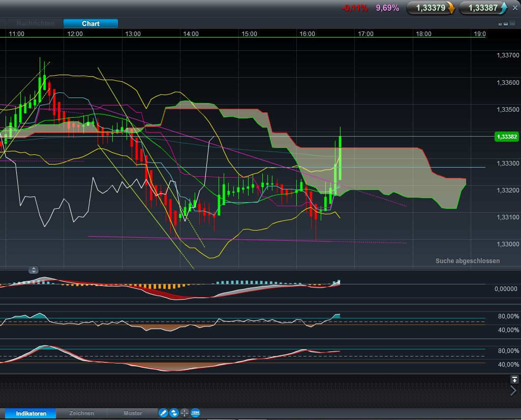The width and height of the screenshot is (521, 420).
Task: Open the Indikatoren tab
Action: (30, 413)
